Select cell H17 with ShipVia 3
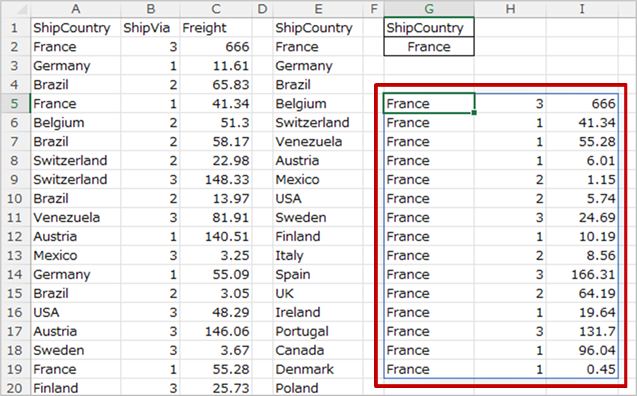Viewport: 637px width, 396px height. pos(510,331)
